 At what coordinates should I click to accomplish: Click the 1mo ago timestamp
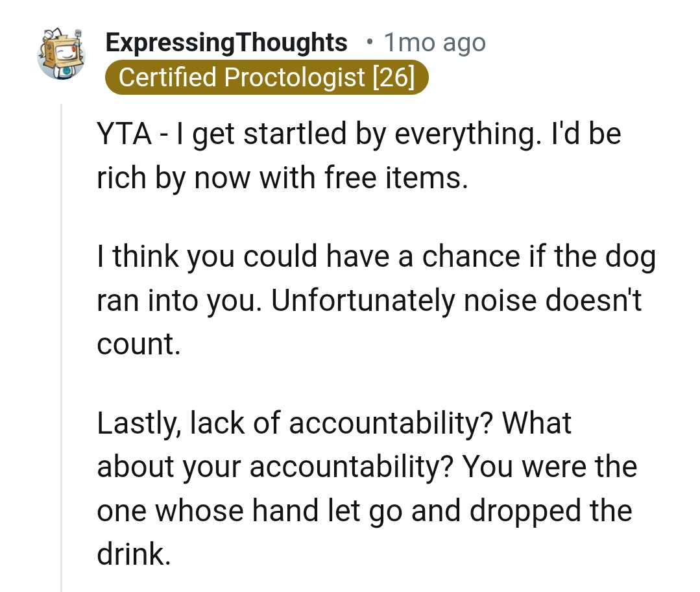435,43
